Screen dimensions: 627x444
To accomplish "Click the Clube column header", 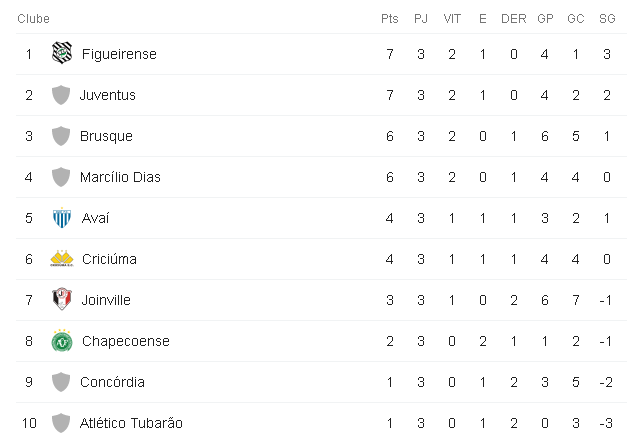I will pyautogui.click(x=34, y=19).
